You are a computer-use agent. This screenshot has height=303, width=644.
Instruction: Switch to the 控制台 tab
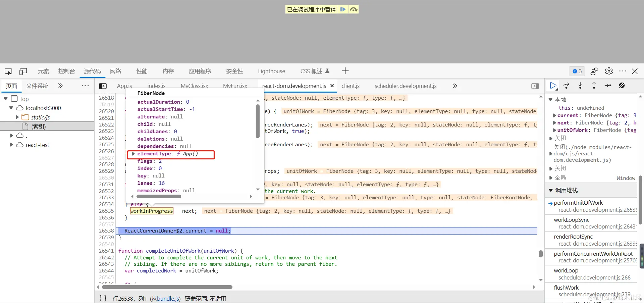click(66, 71)
